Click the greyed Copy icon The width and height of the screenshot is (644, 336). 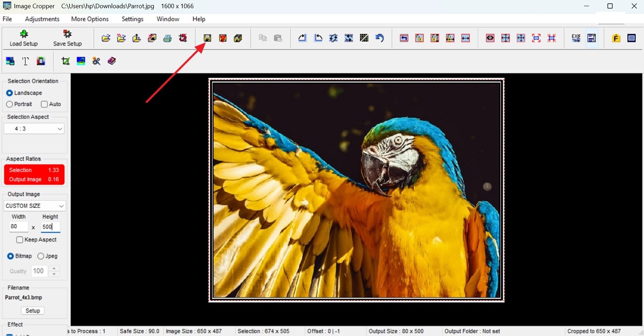(x=263, y=38)
